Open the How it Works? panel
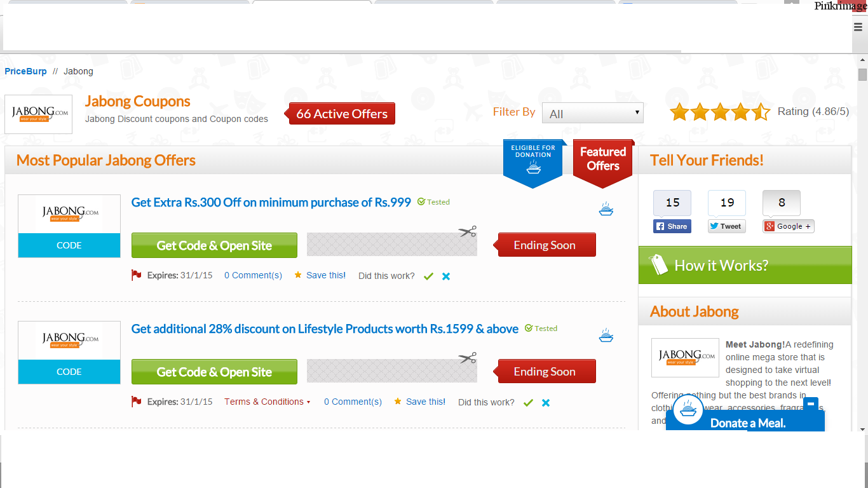Screen dimensions: 868x488 click(x=745, y=265)
